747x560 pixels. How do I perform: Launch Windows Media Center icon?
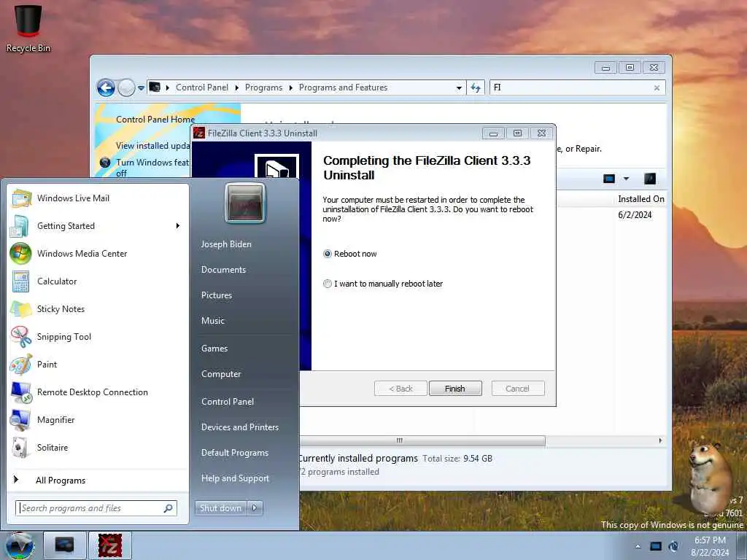20,253
